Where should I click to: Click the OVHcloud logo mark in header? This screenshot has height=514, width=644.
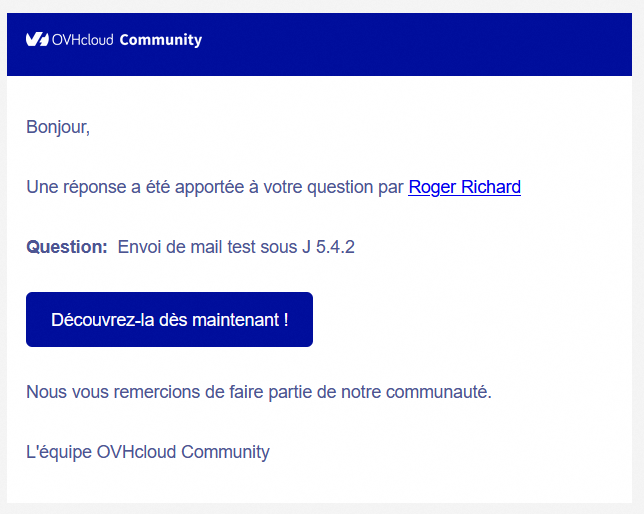[x=37, y=40]
